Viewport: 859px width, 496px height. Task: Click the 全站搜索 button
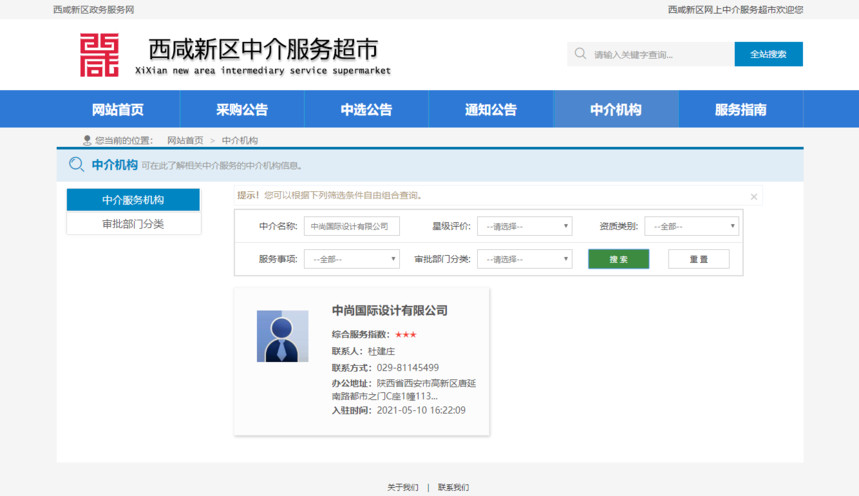768,54
